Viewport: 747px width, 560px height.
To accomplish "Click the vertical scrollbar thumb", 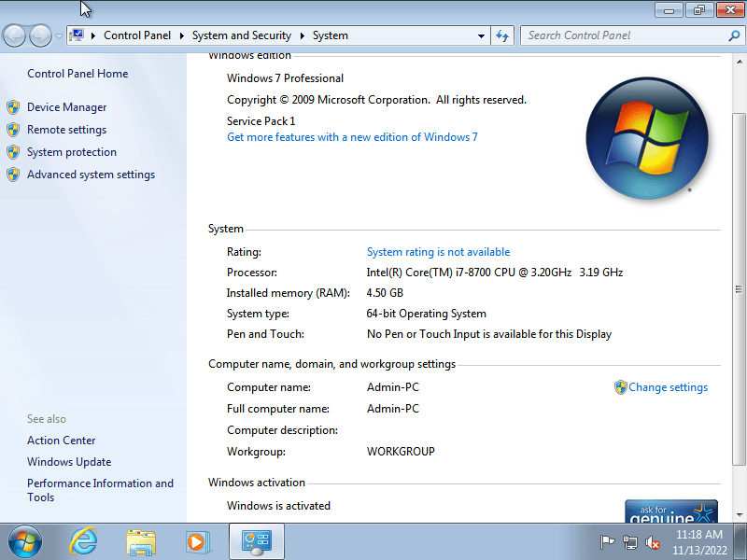I will coord(739,289).
